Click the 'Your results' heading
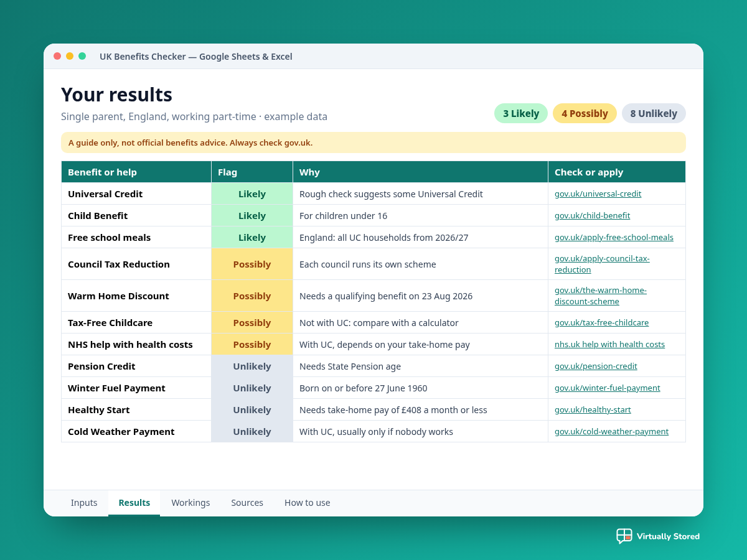This screenshot has height=560, width=747. (x=116, y=95)
